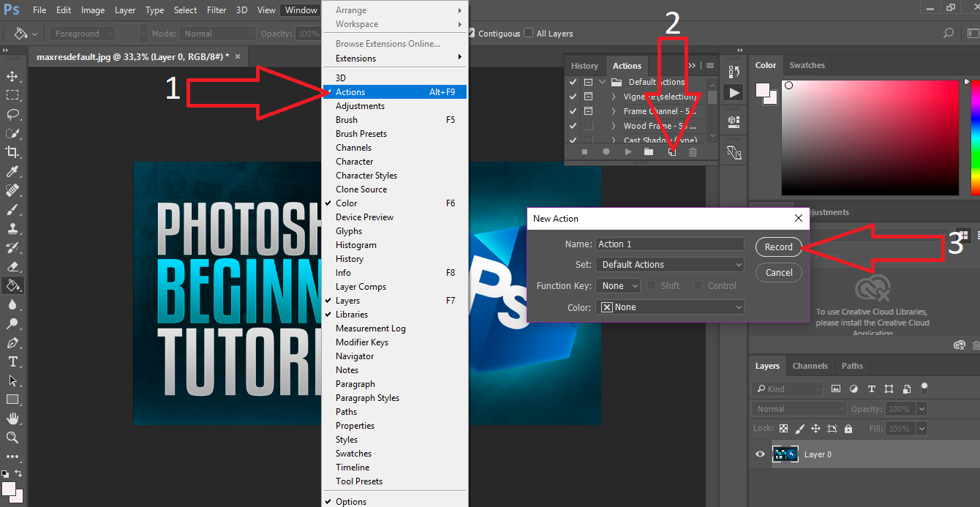Choose Adjustments from the Window menu

[360, 106]
